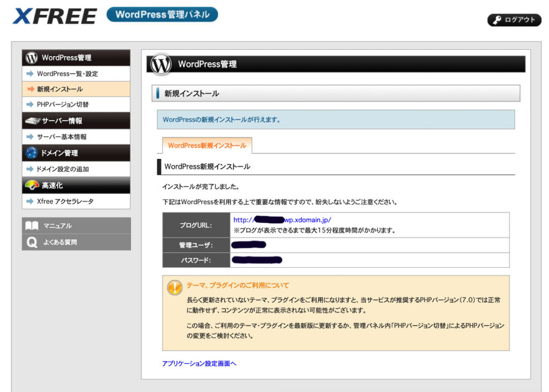Open PHPバージョン切替 menu item
Viewport: 549px width, 392px height.
coord(76,104)
